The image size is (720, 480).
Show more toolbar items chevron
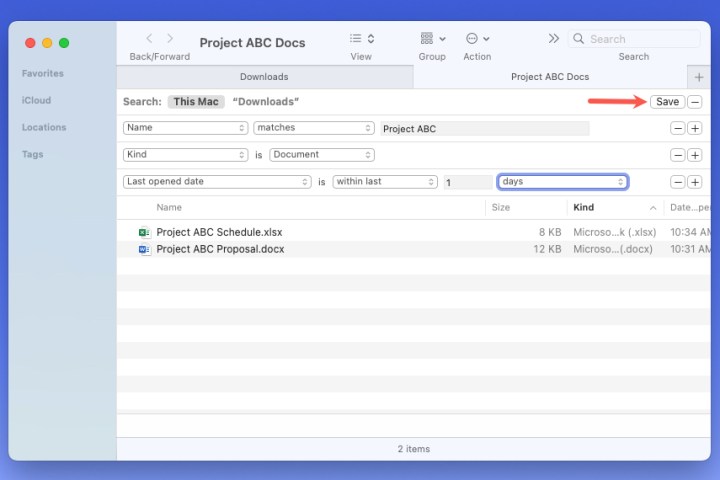tap(553, 39)
